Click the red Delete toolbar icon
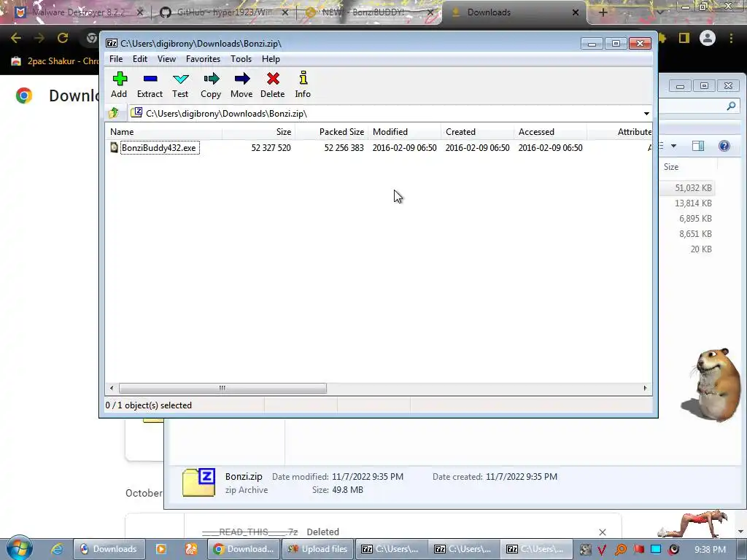Screen dimensions: 747x560 click(273, 85)
